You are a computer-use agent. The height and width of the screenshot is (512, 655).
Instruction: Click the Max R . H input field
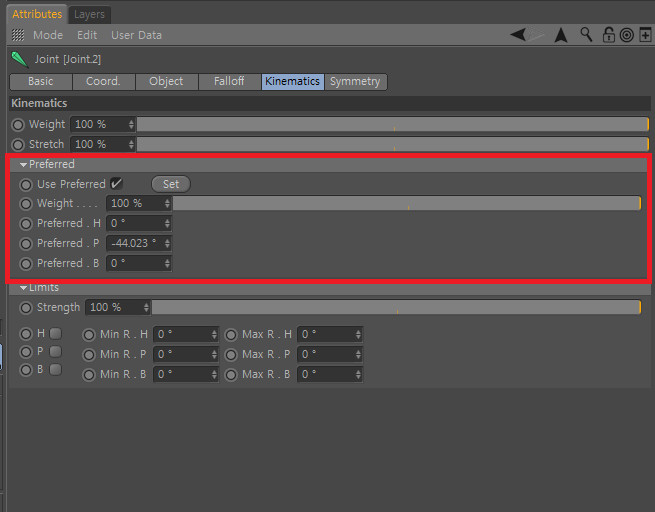pyautogui.click(x=330, y=334)
